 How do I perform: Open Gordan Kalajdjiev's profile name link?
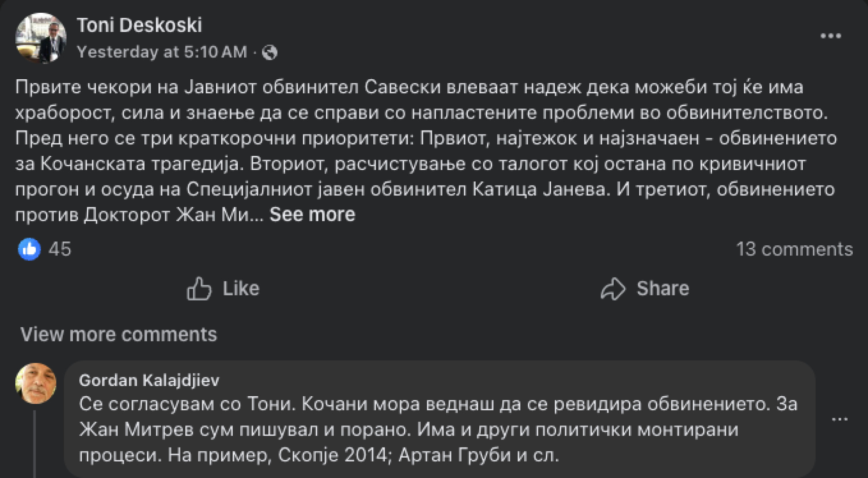tap(149, 380)
